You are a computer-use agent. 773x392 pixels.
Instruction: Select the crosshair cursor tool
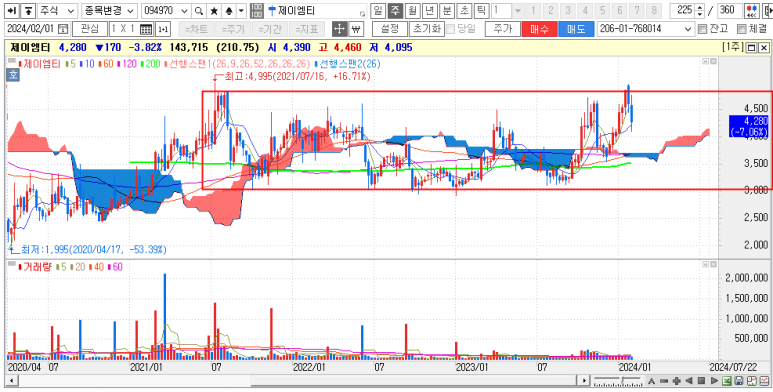pos(340,29)
